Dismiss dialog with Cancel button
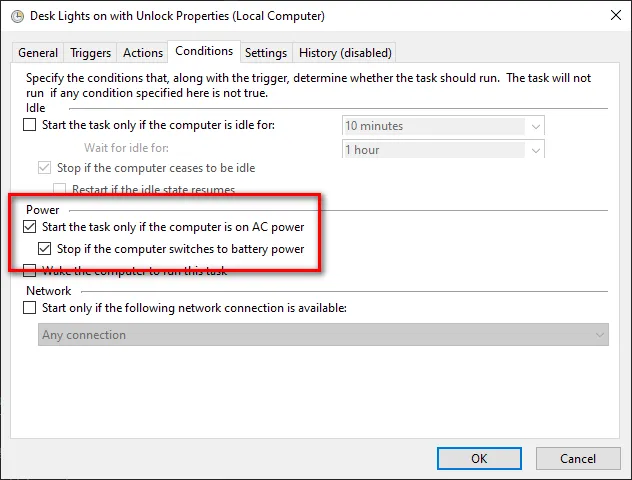The width and height of the screenshot is (632, 480). pos(578,459)
